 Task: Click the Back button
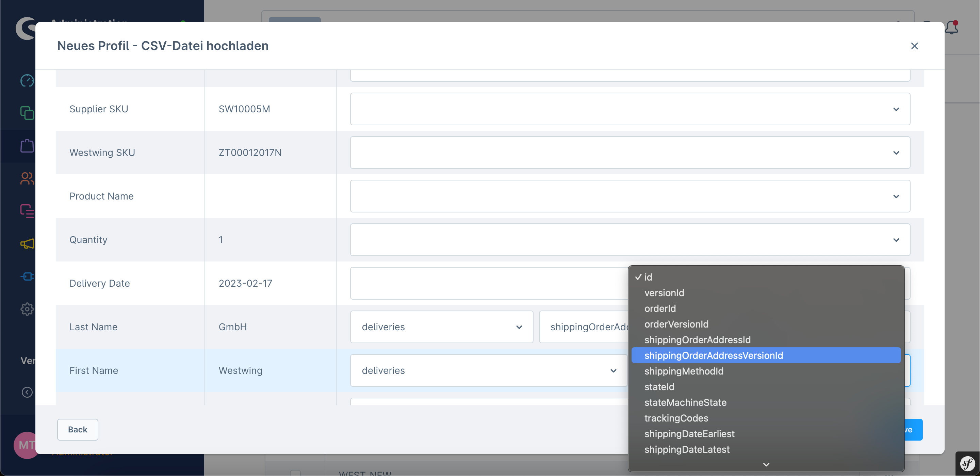click(78, 430)
